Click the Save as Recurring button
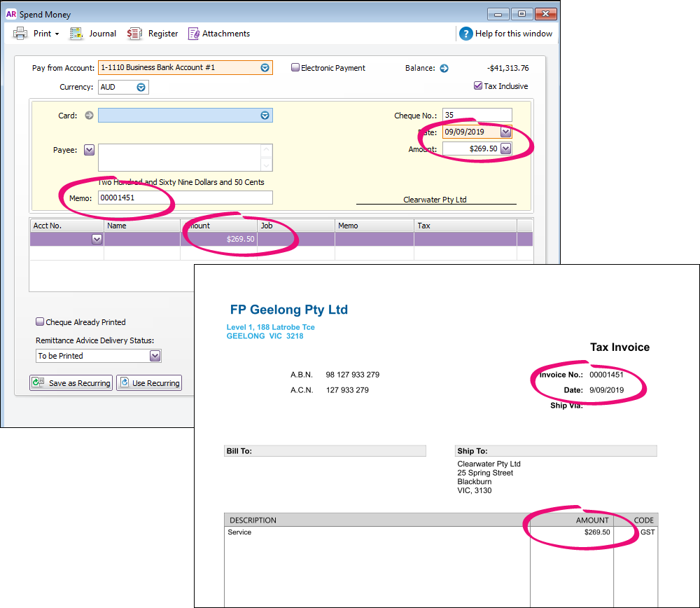The width and height of the screenshot is (700, 608). [x=71, y=383]
